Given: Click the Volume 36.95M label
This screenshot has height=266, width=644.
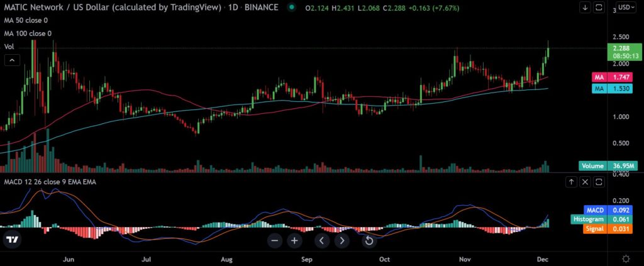Looking at the screenshot, I should (x=609, y=166).
